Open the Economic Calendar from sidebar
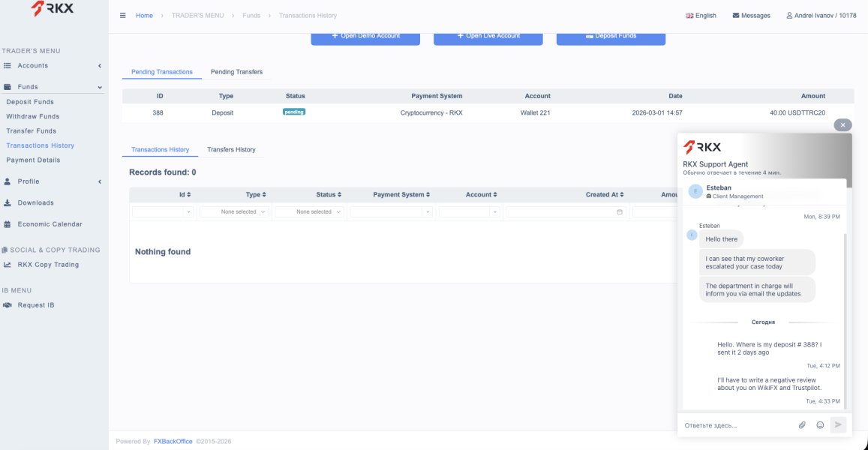The height and width of the screenshot is (450, 868). pyautogui.click(x=50, y=224)
